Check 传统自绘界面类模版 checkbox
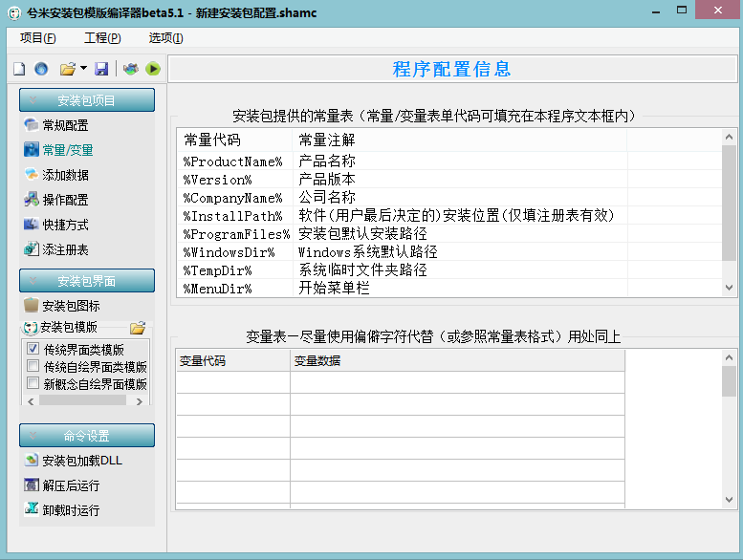The width and height of the screenshot is (743, 560). point(33,366)
